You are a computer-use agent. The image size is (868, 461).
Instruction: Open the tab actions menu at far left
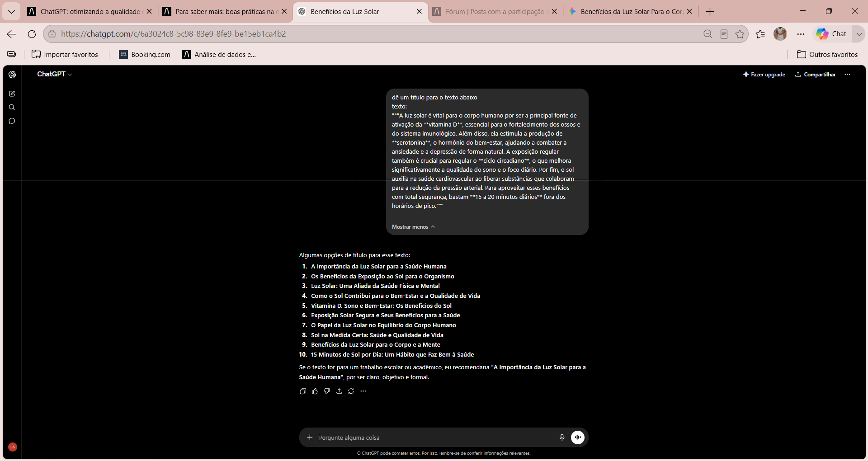click(11, 12)
